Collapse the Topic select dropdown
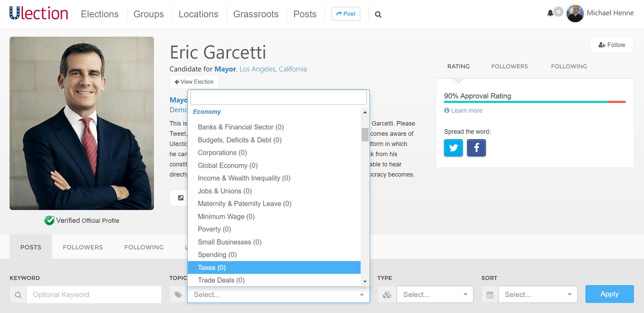644x313 pixels. pyautogui.click(x=361, y=294)
